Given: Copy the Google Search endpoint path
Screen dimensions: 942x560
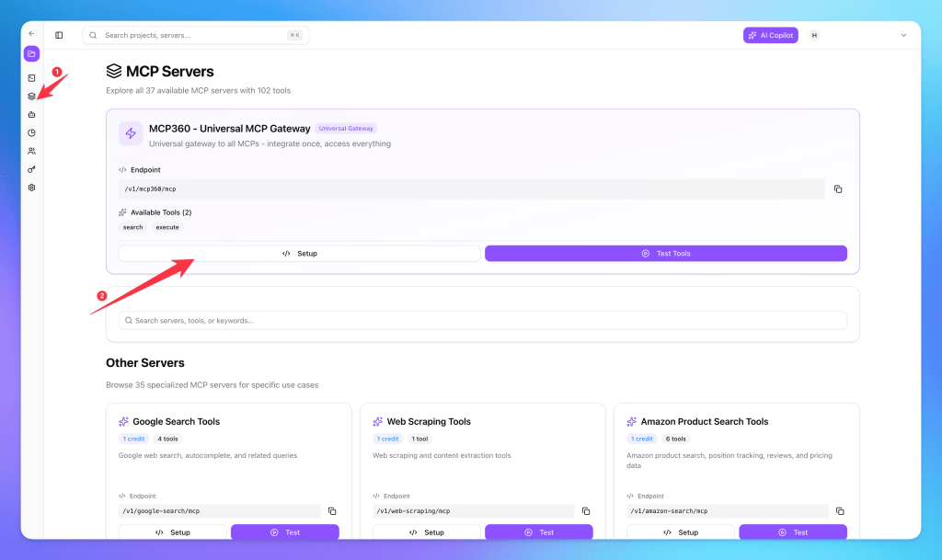Looking at the screenshot, I should coord(332,511).
